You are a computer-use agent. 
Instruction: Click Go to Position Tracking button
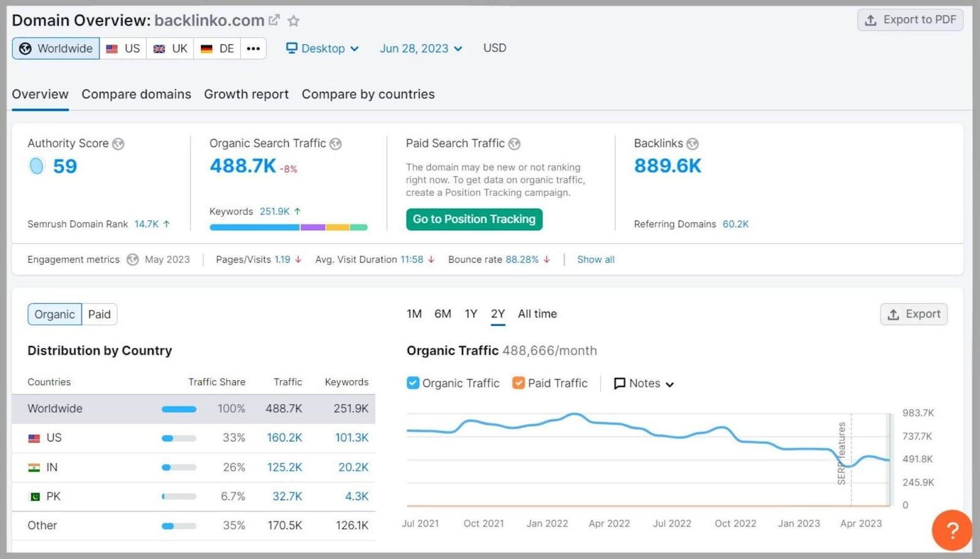pos(474,219)
